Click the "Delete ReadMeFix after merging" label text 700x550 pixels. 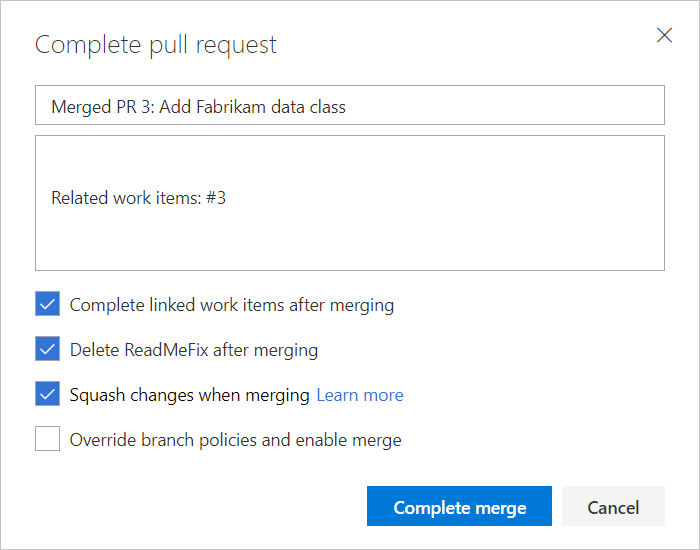193,350
